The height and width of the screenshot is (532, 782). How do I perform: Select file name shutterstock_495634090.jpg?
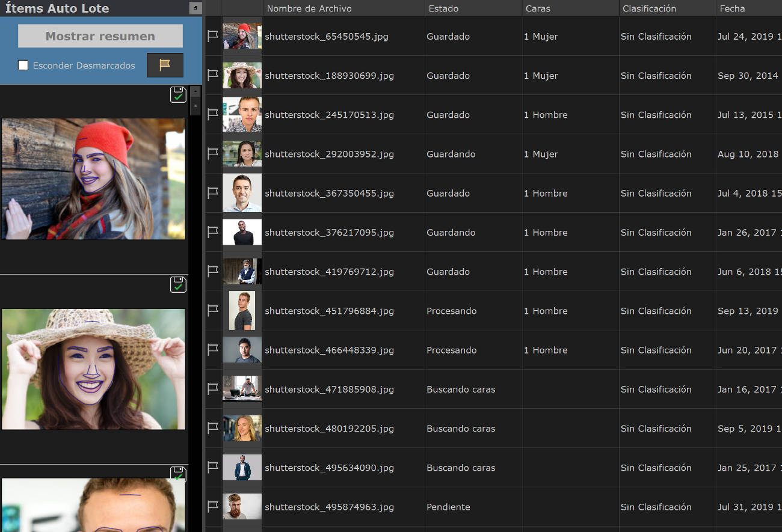click(330, 467)
